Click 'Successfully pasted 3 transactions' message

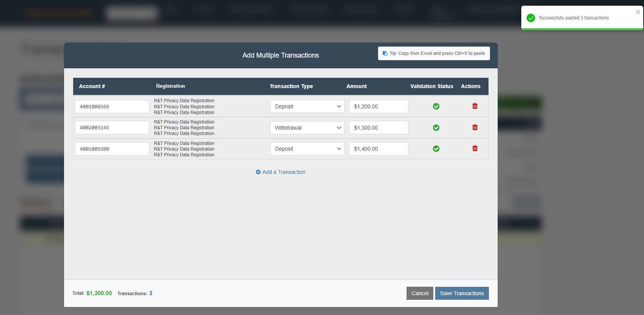tap(574, 18)
